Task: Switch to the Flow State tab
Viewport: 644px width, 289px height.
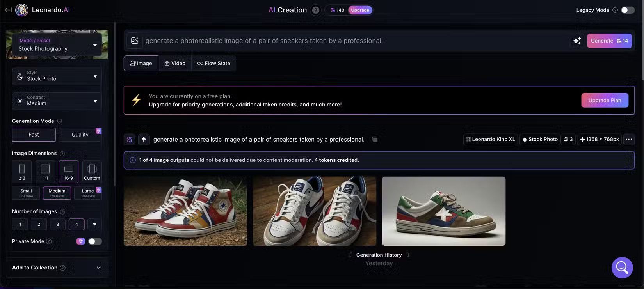Action: click(x=213, y=63)
